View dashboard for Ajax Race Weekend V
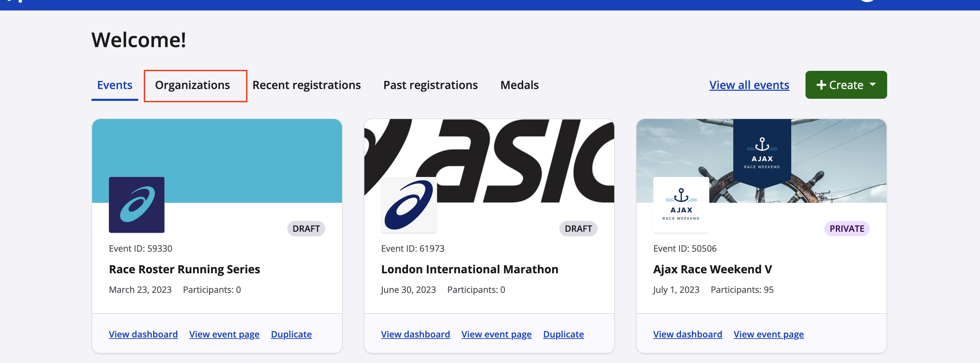The width and height of the screenshot is (980, 363). click(688, 334)
